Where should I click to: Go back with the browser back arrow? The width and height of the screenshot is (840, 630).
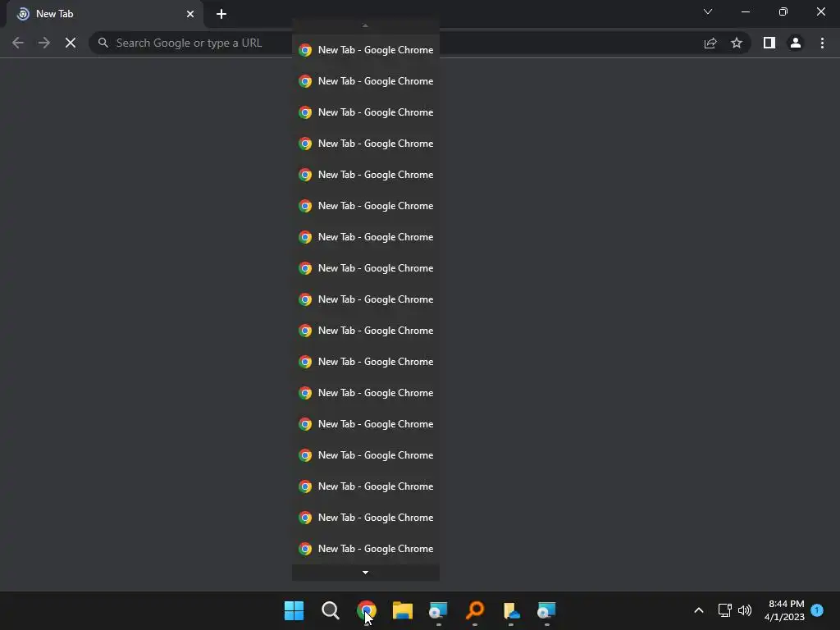point(18,43)
